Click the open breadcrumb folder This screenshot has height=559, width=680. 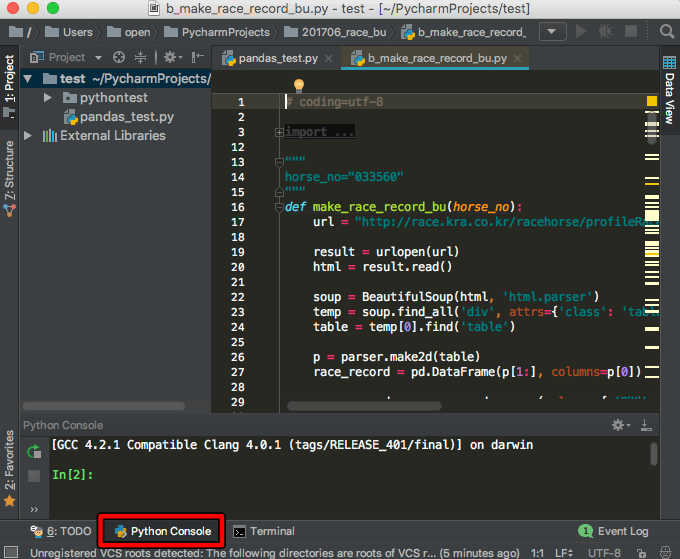pos(129,32)
